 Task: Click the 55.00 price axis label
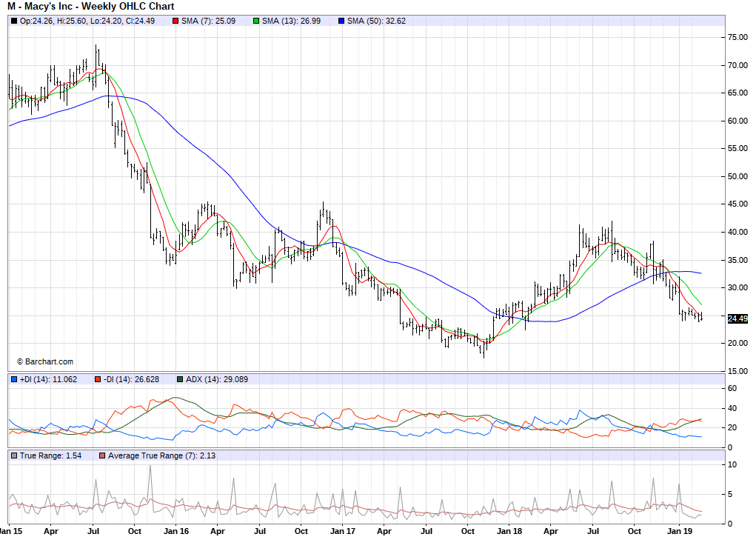click(x=737, y=149)
